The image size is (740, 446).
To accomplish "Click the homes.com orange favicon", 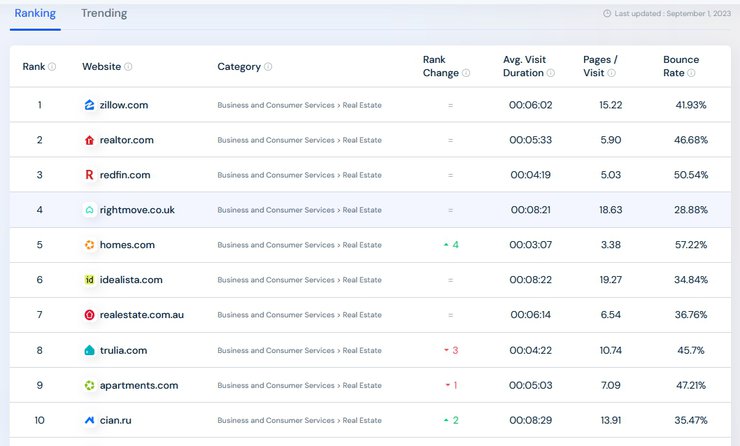I will pyautogui.click(x=89, y=244).
